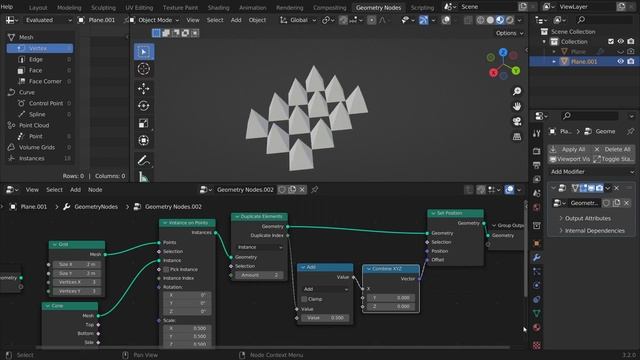Click the Delete All button
This screenshot has height=360, width=640.
613,149
